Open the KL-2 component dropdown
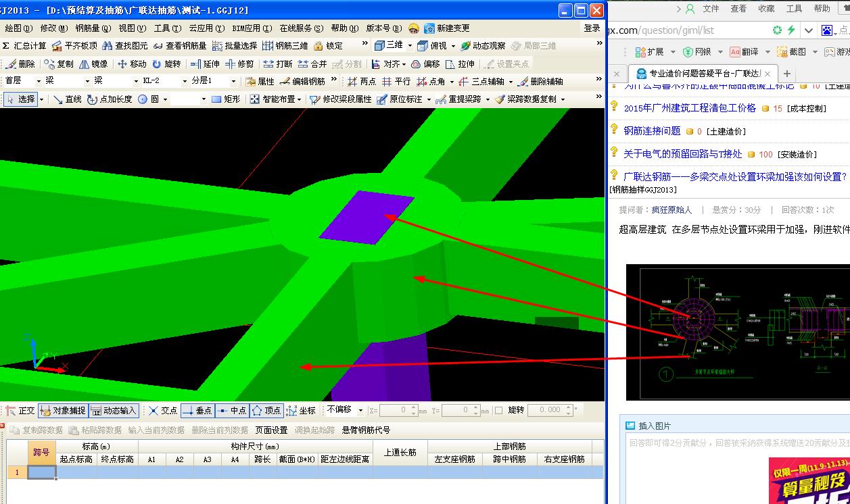 (x=185, y=81)
